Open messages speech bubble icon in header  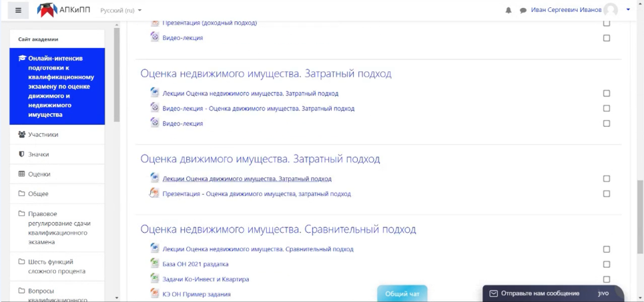[523, 10]
